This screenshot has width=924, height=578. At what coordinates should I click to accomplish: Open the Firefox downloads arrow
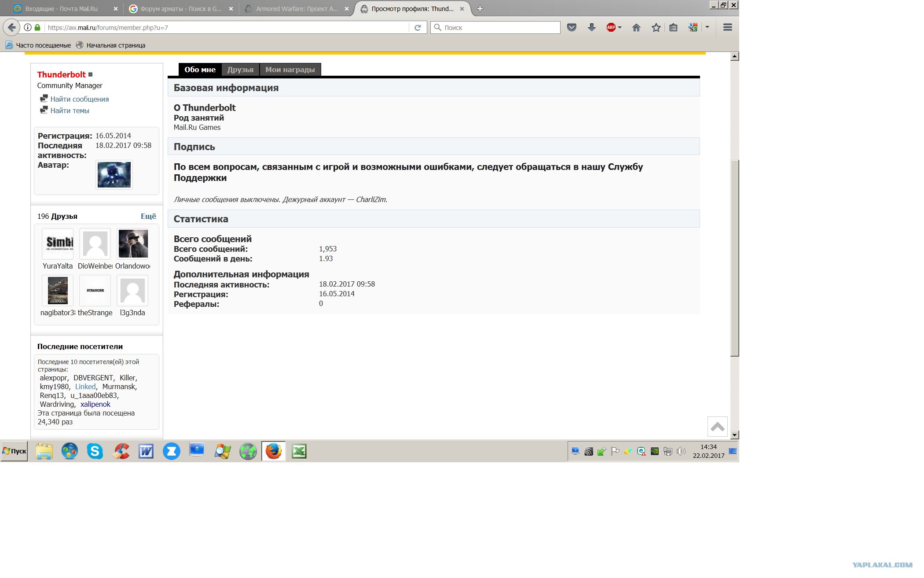click(592, 28)
